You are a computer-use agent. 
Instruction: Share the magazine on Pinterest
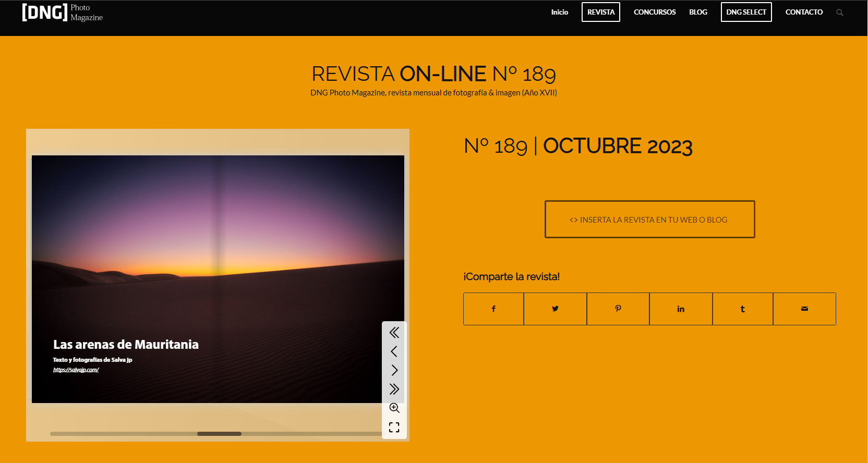coord(618,309)
